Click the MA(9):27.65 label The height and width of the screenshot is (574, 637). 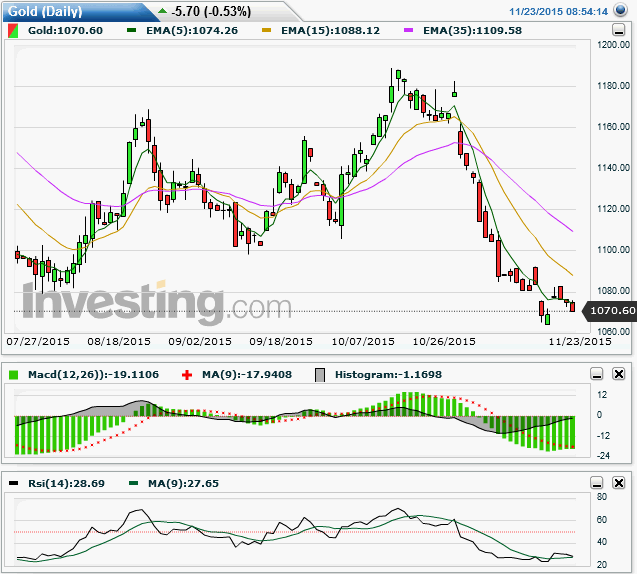click(x=183, y=483)
